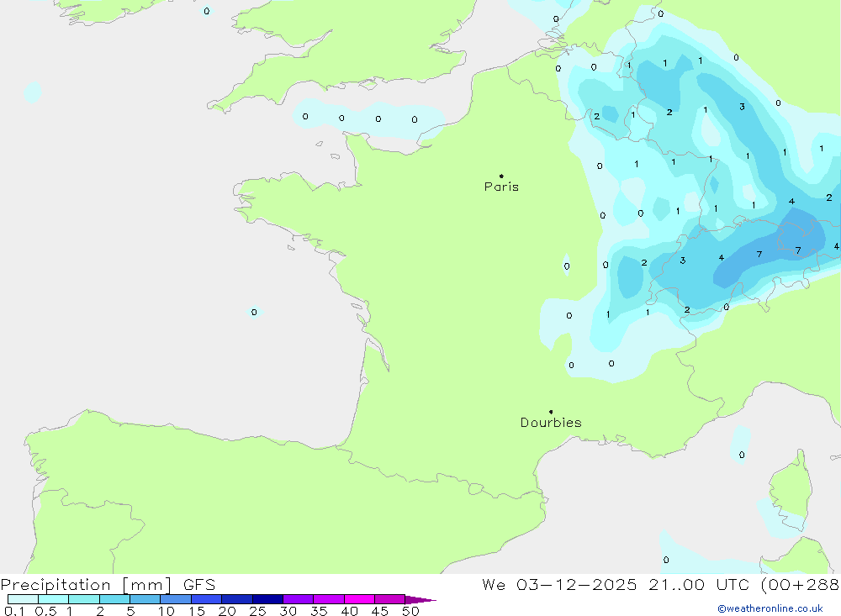This screenshot has height=616, width=841.
Task: Click the legend value label '45'
Action: pyautogui.click(x=380, y=611)
